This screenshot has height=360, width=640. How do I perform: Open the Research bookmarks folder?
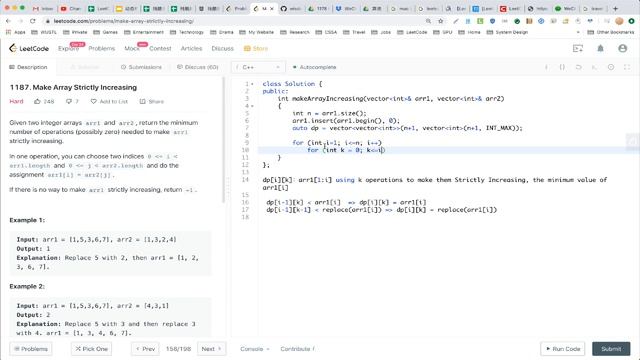pyautogui.click(x=295, y=32)
